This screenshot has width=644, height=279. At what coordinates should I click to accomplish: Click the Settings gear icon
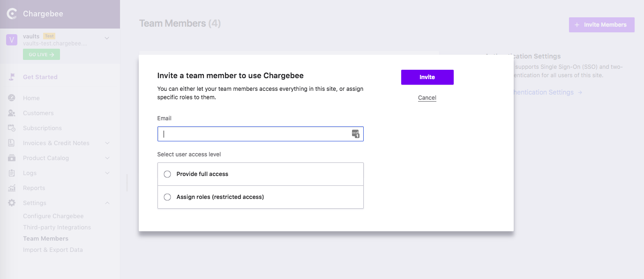tap(12, 203)
